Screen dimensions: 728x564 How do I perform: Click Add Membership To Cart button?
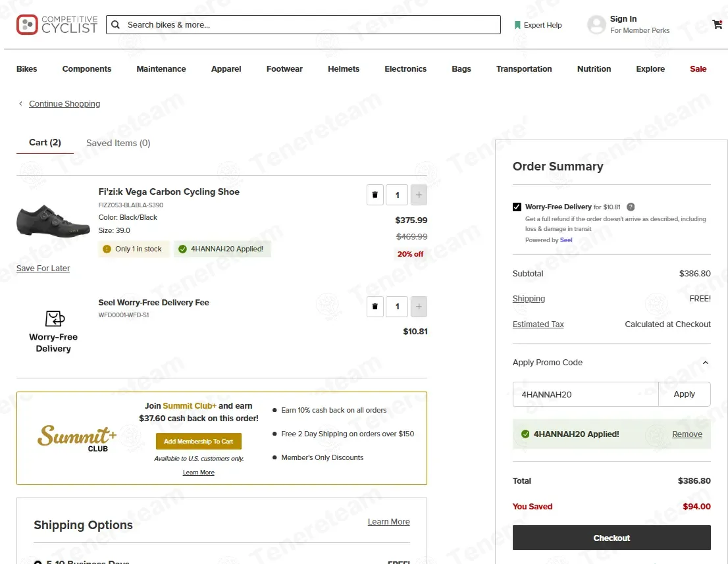coord(199,442)
